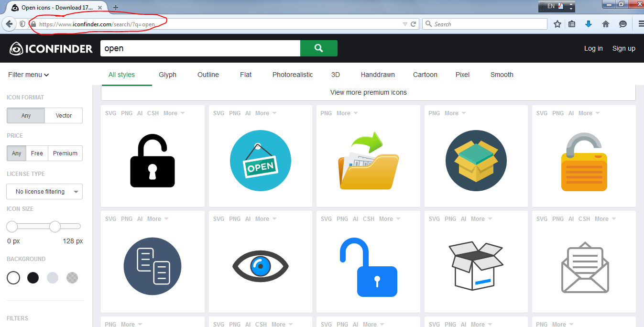Set price filter to Any
This screenshot has height=327, width=644.
tap(17, 153)
